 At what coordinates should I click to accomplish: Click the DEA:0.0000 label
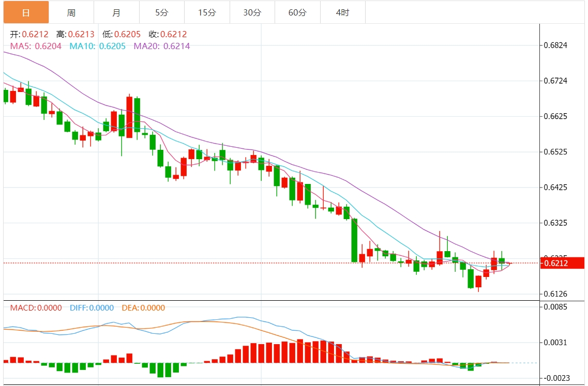click(143, 307)
